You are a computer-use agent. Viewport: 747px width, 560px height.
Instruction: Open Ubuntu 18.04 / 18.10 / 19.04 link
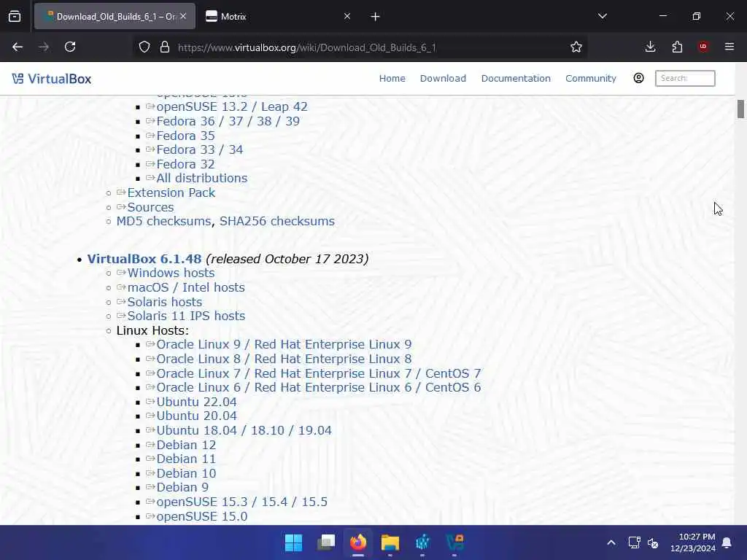244,430
